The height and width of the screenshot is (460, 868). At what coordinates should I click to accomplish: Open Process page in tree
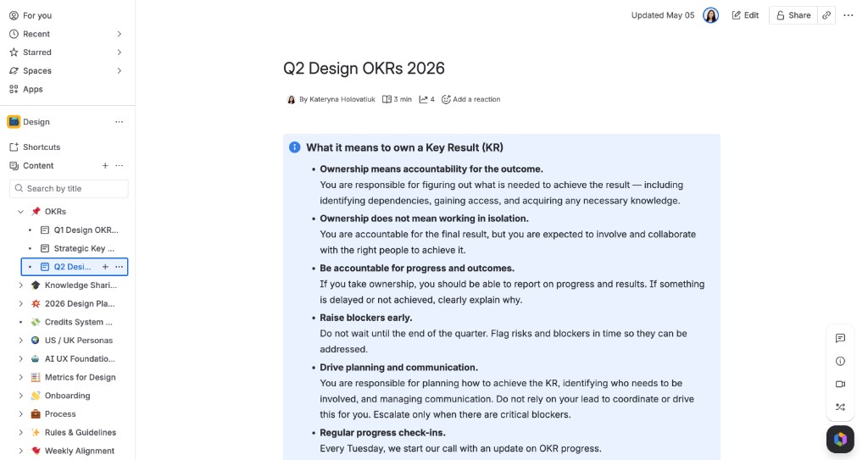[60, 414]
